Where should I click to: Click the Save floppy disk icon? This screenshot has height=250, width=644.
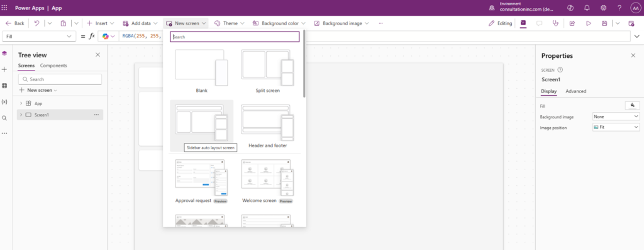tap(604, 23)
